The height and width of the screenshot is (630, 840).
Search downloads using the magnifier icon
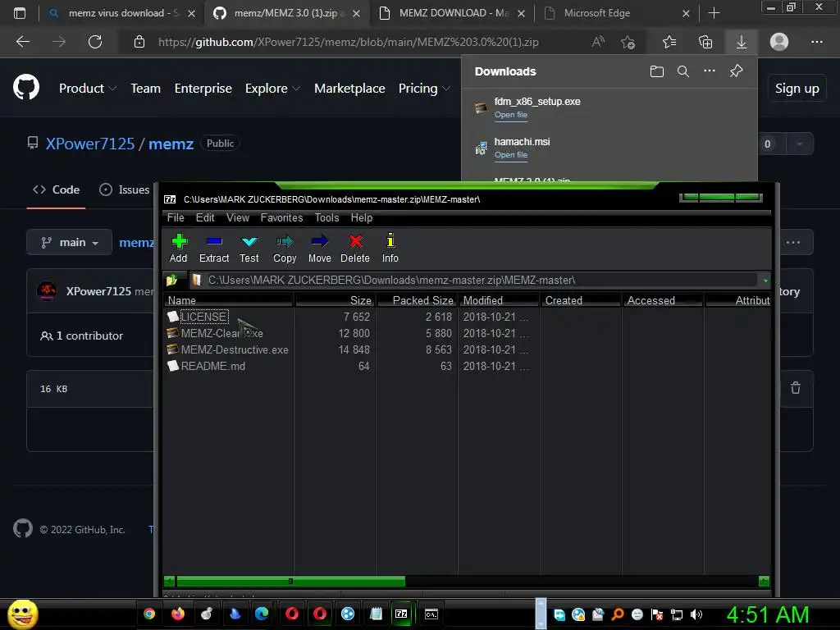[x=683, y=71]
